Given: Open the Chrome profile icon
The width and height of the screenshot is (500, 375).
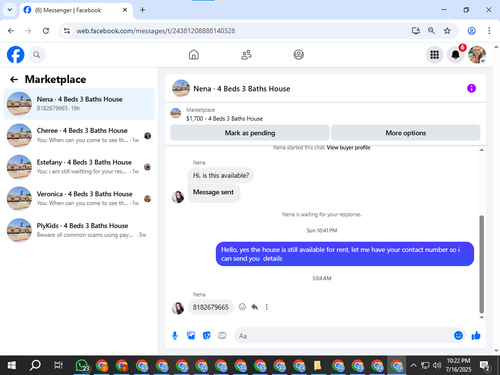Looking at the screenshot, I should pyautogui.click(x=471, y=31).
